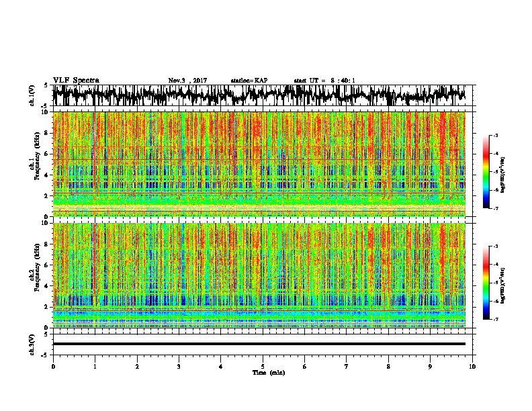Click the "-5" tick on ch.3(V) axis
Screen dimensions: 532x411
pyautogui.click(x=45, y=355)
